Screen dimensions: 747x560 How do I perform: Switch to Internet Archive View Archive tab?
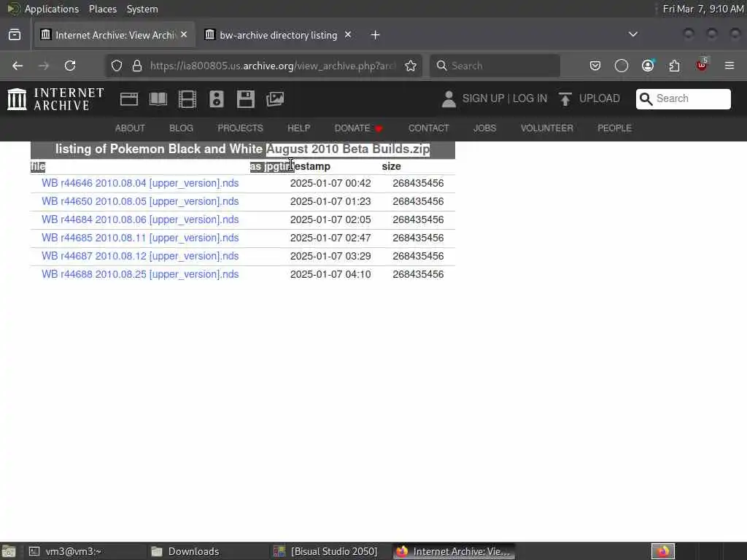click(115, 35)
